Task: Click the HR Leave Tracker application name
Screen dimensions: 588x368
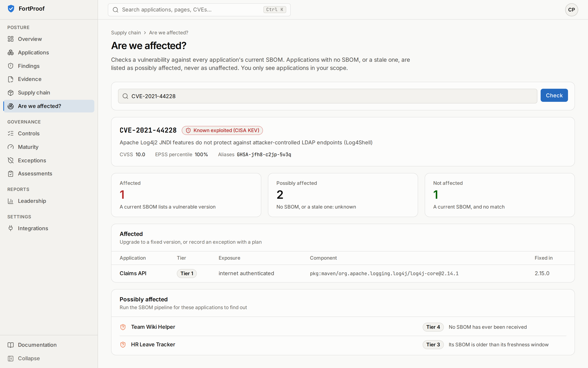Action: pos(153,344)
